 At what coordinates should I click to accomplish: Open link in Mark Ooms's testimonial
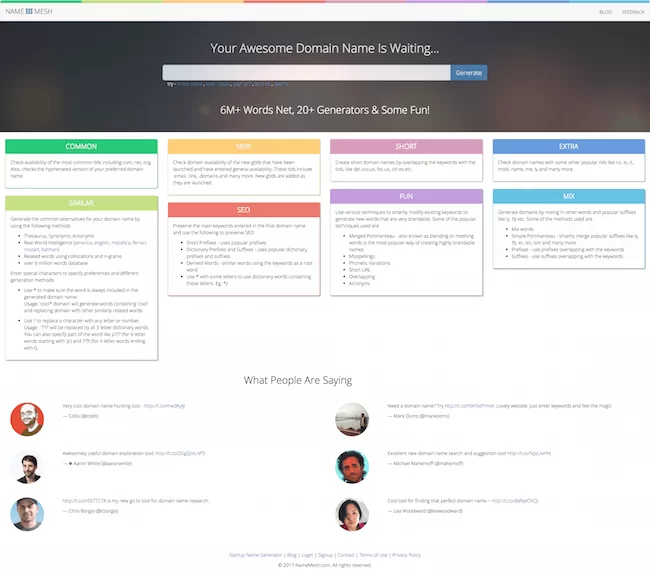pyautogui.click(x=469, y=406)
